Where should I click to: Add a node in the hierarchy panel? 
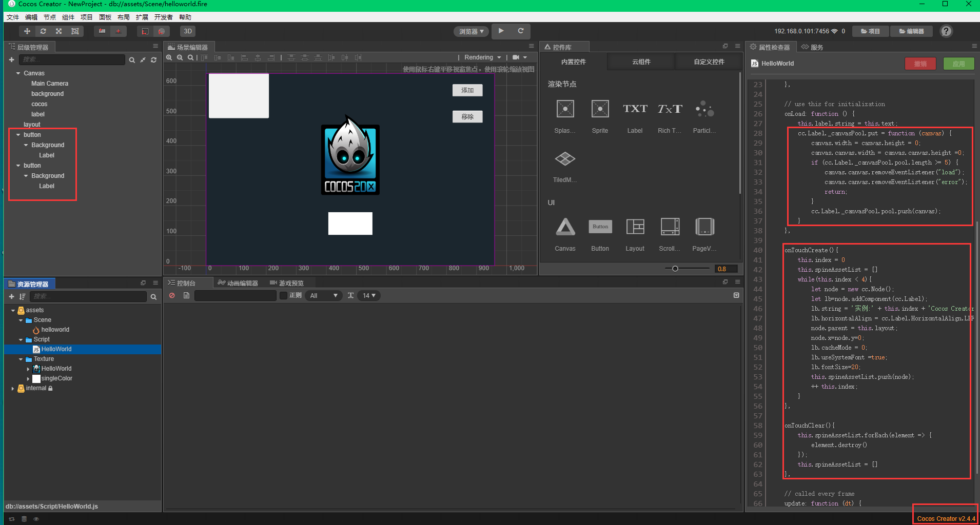[11, 60]
